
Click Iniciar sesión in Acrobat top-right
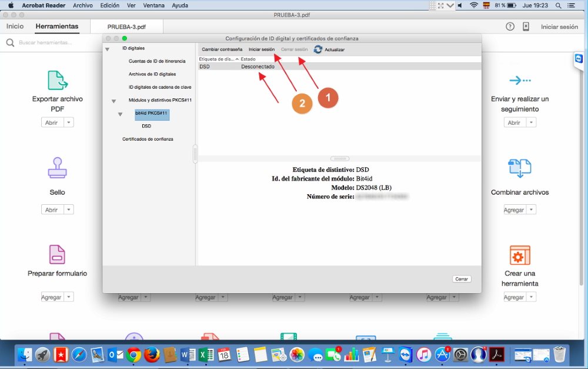tap(559, 26)
